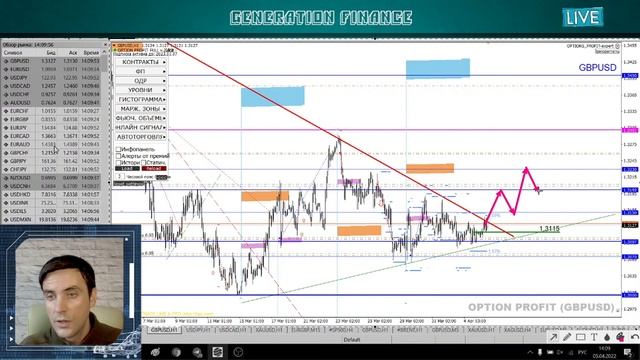This screenshot has height=360, width=640.
Task: Expand the УРОВНИ menu
Action: [x=141, y=90]
